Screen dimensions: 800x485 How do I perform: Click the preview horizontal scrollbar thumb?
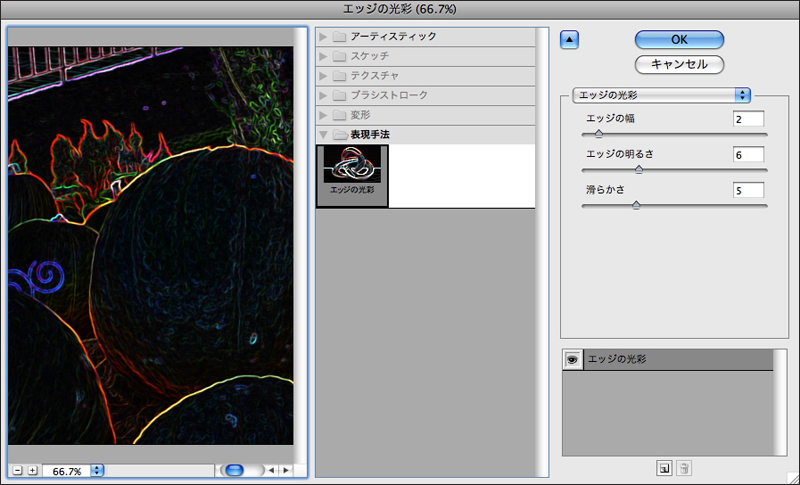pos(235,470)
